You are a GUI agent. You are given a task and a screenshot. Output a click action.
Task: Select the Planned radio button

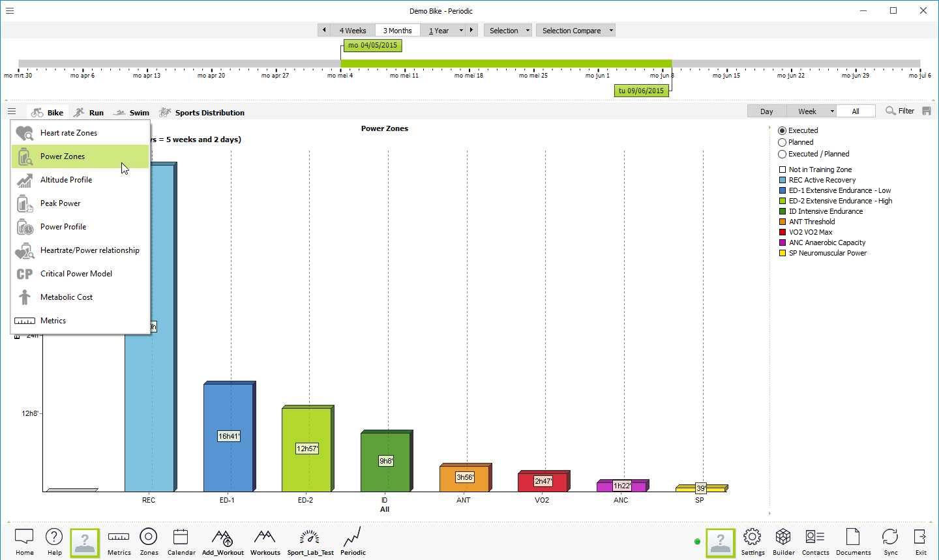[x=782, y=142]
